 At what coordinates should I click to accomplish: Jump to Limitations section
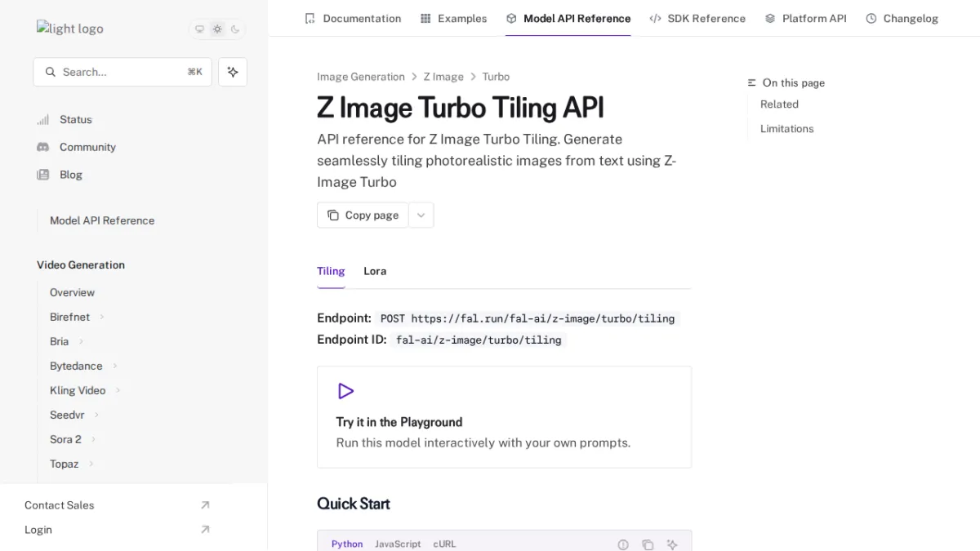(786, 129)
